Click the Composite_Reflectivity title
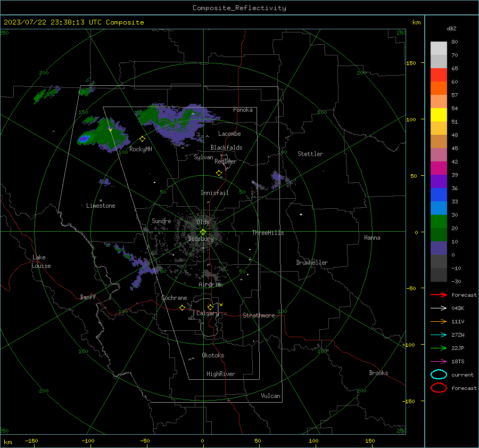 (240, 8)
